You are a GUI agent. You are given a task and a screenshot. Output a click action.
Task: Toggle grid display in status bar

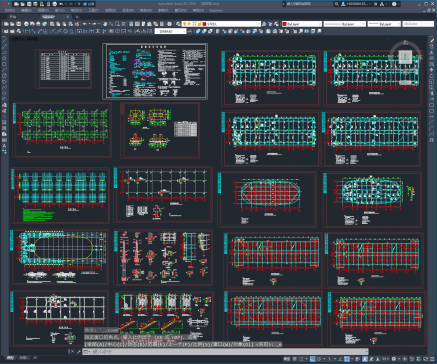tap(295, 359)
